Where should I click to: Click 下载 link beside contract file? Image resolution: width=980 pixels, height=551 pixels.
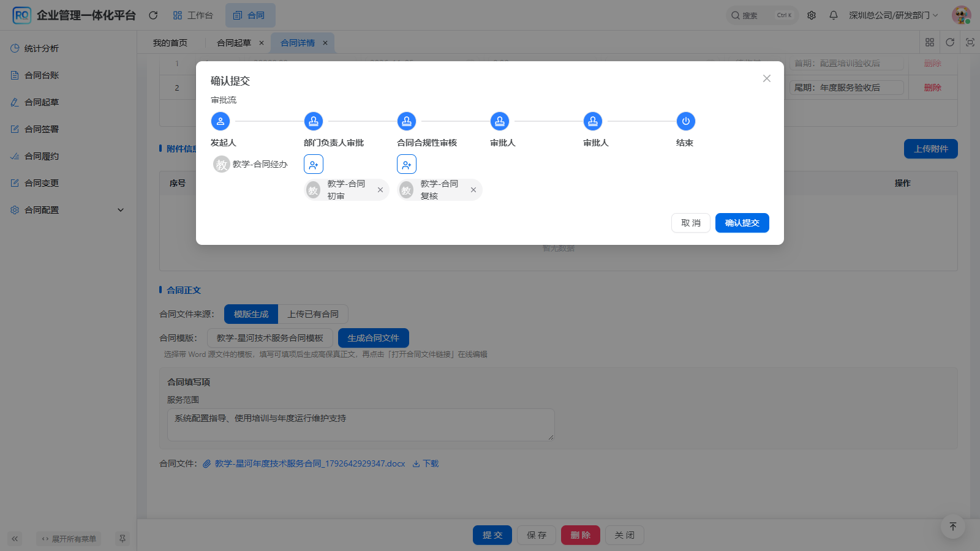[x=426, y=463]
